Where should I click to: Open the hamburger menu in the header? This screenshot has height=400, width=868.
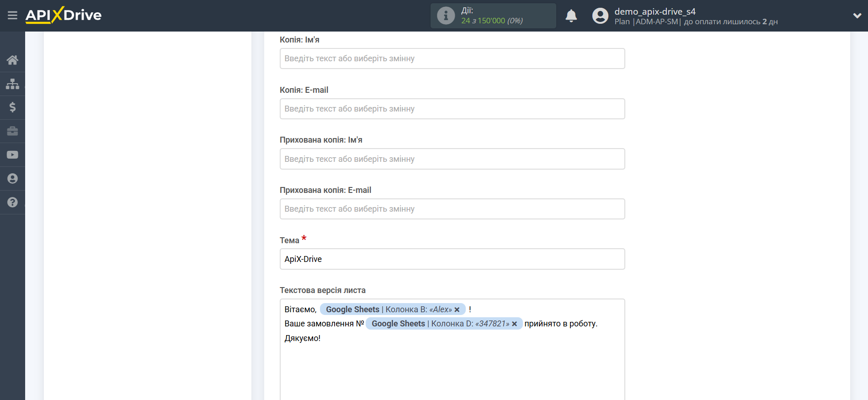pos(12,16)
